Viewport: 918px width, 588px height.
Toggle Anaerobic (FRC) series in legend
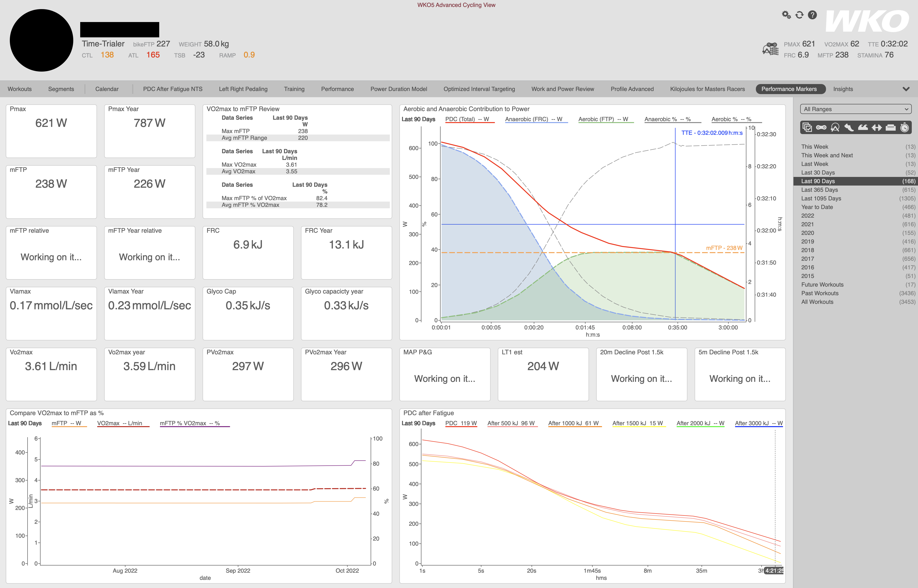click(536, 119)
